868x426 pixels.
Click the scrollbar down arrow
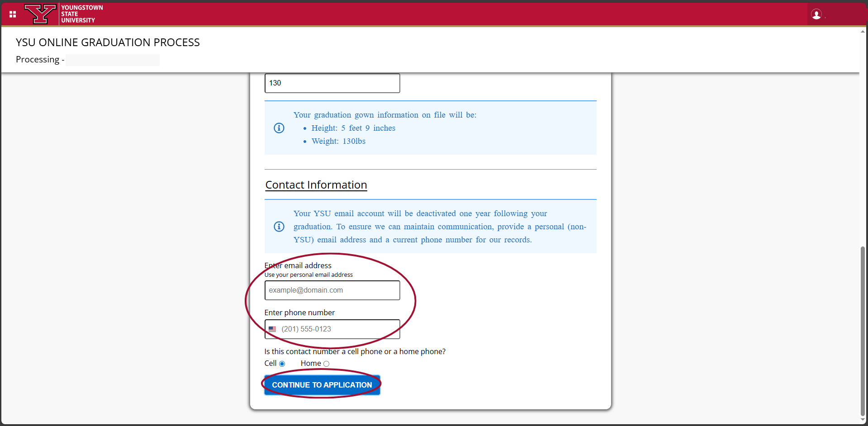863,420
